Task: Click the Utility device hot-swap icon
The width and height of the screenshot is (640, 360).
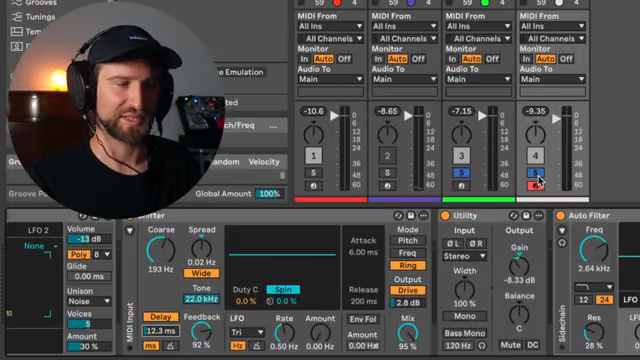Action: click(x=513, y=216)
